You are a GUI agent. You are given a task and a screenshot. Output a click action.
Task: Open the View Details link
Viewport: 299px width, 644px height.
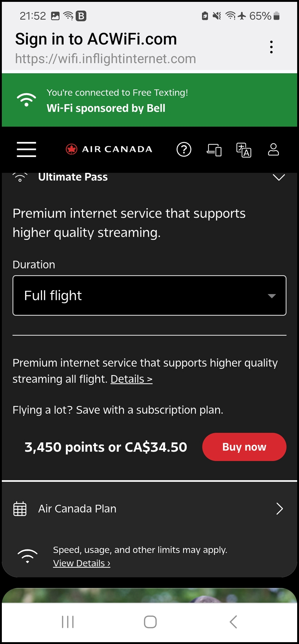pyautogui.click(x=82, y=563)
